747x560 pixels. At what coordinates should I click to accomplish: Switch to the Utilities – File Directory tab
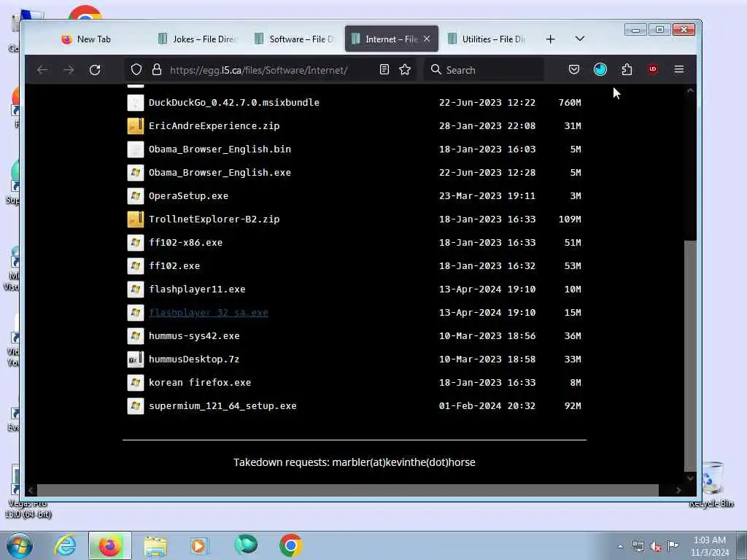click(487, 39)
